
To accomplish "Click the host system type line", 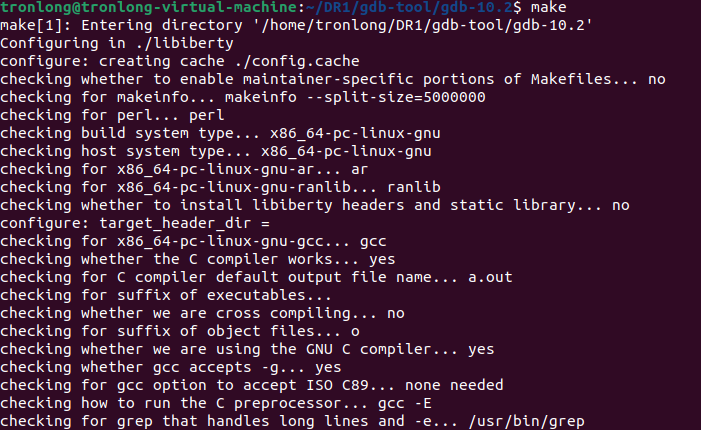I will tap(216, 150).
